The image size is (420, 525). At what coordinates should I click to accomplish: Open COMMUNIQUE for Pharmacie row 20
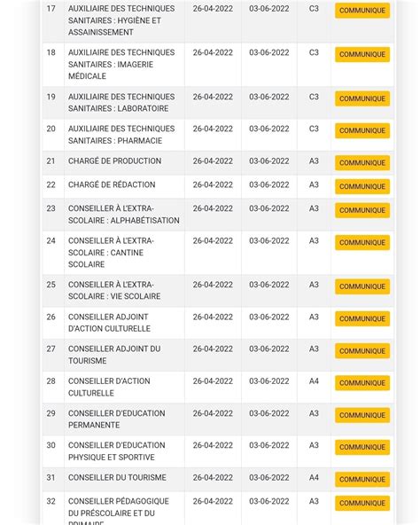pyautogui.click(x=362, y=130)
